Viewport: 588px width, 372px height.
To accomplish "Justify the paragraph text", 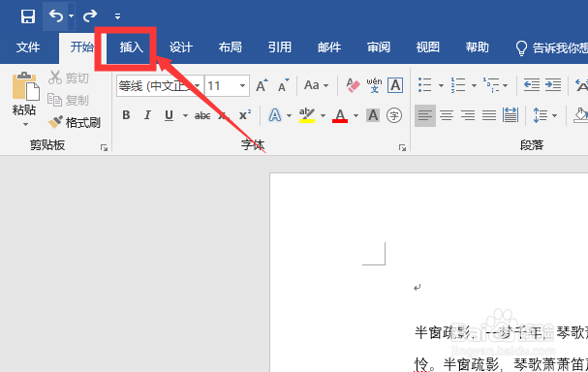I will (x=489, y=115).
